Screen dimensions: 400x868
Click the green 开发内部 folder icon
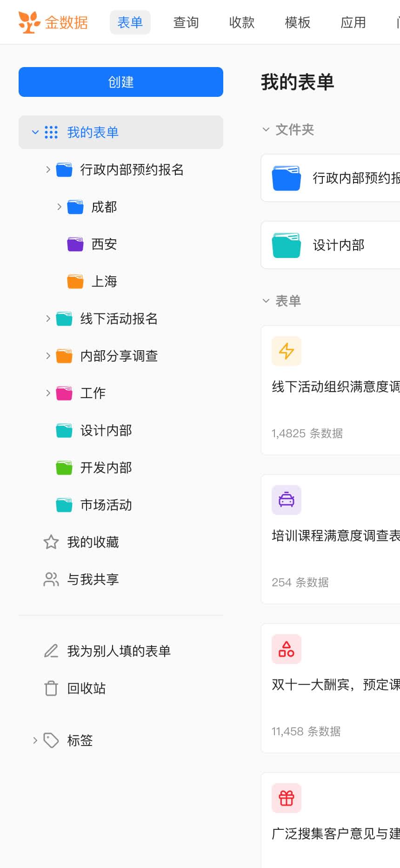tap(64, 468)
